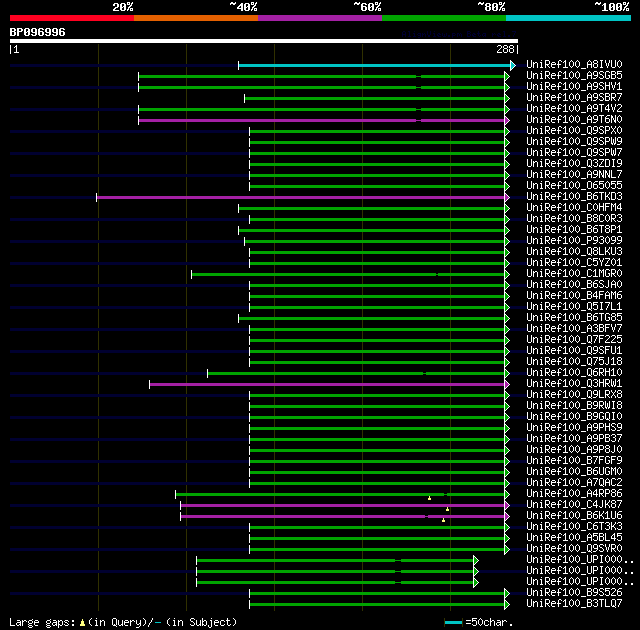
Task: Click label UniRef100_B9S526
Action: click(574, 593)
